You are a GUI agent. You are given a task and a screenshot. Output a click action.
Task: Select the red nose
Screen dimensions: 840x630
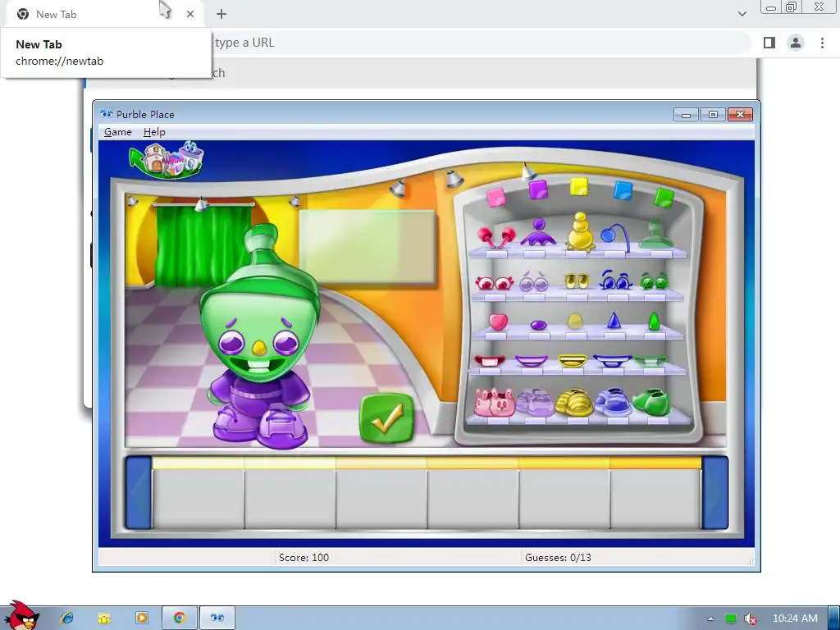coord(498,322)
